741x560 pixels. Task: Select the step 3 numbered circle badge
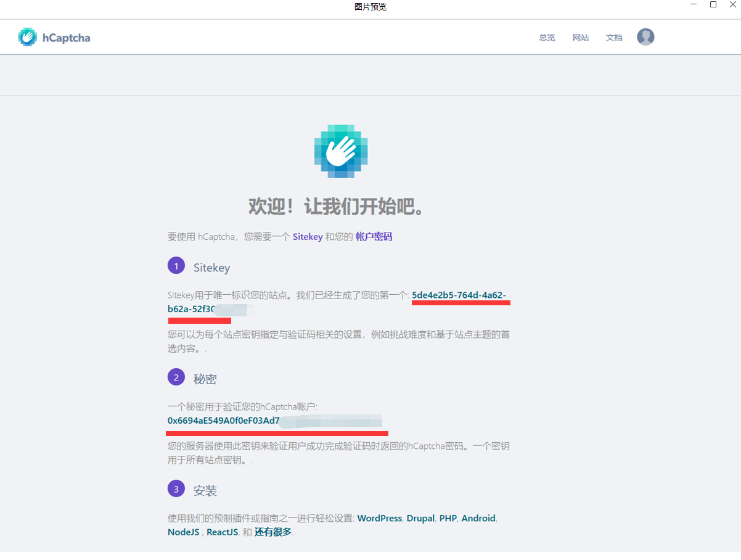[176, 488]
